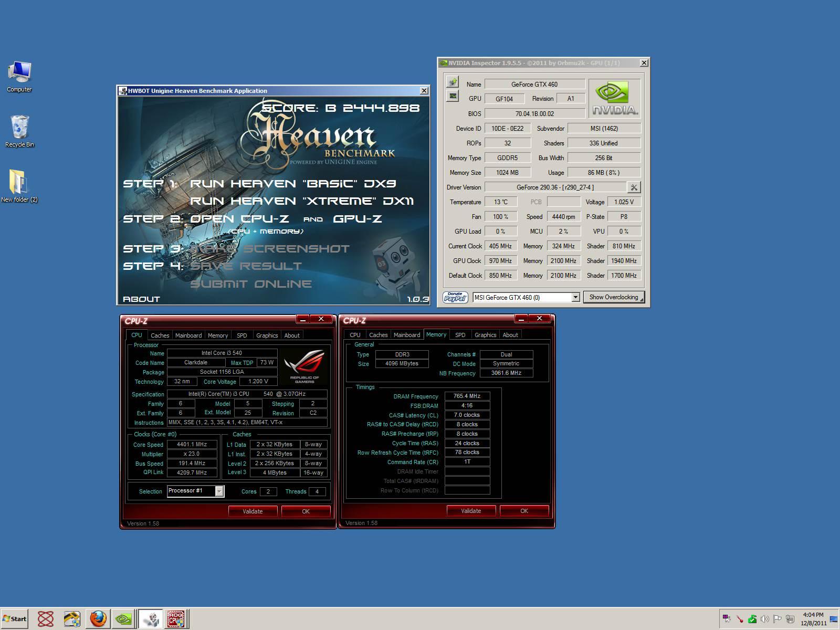
Task: Click the Temperature value 13 °C
Action: [x=501, y=202]
